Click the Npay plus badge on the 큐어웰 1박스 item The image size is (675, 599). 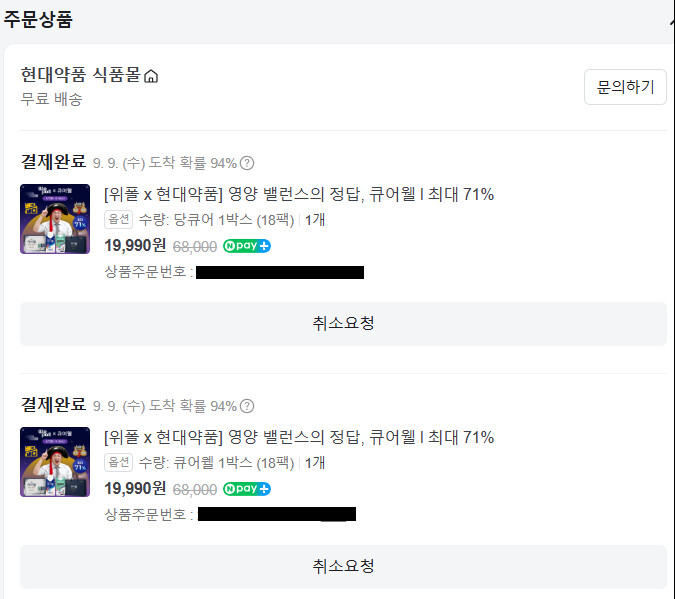(x=247, y=489)
